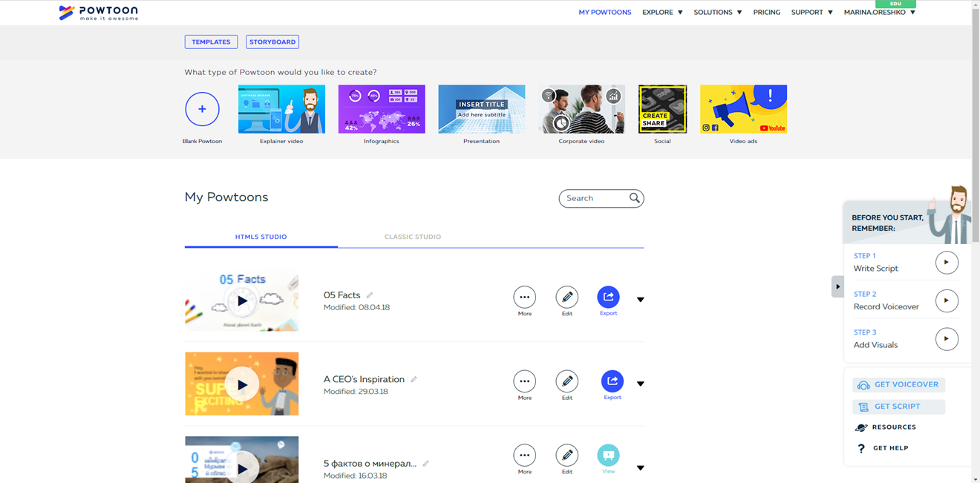The image size is (980, 483).
Task: Open MARINA.ORESHKO account menu
Action: pos(879,13)
